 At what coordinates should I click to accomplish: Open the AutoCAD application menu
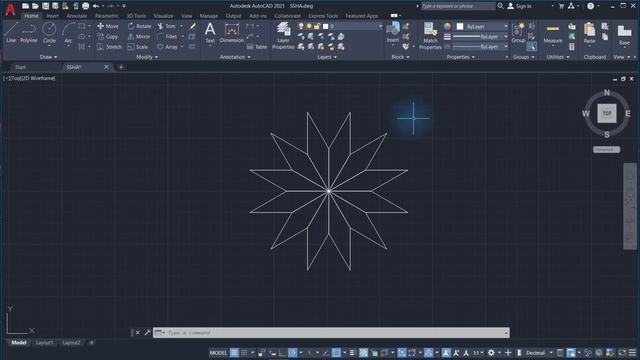coord(10,9)
